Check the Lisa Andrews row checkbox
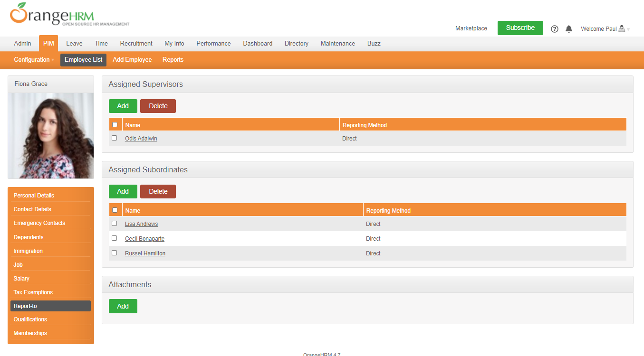The image size is (644, 356). [x=114, y=224]
